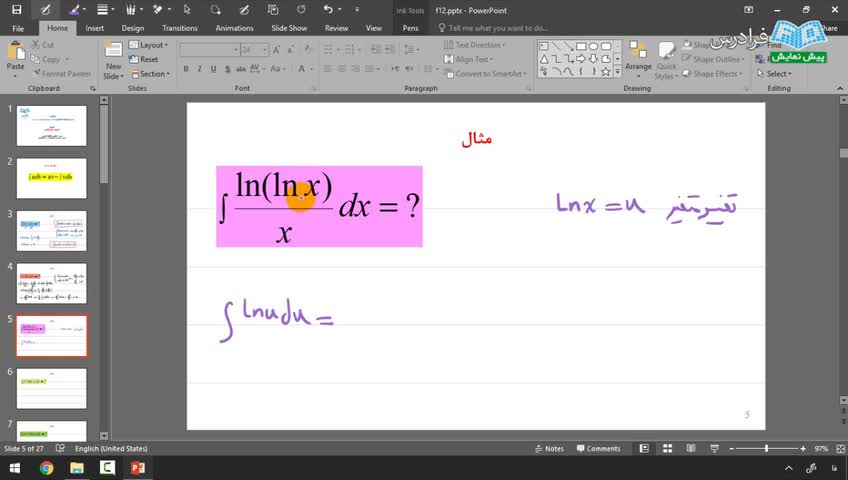Switch to the Design tab
The width and height of the screenshot is (848, 480).
click(x=132, y=28)
